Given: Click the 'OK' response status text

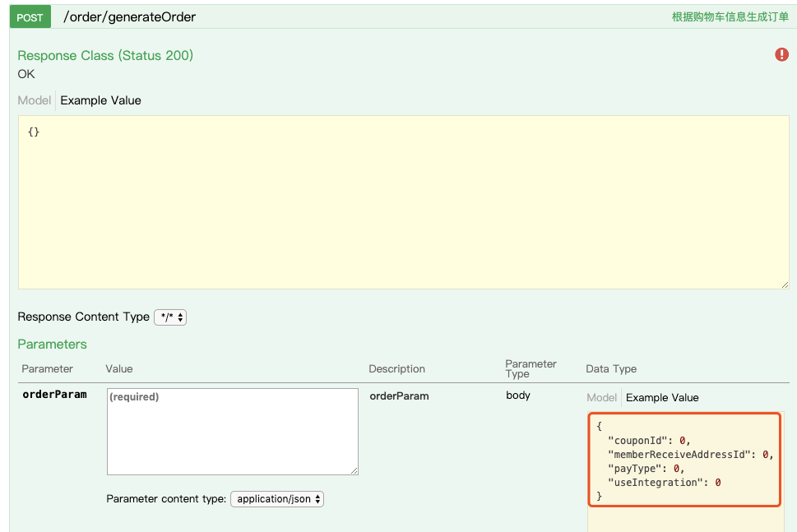Looking at the screenshot, I should (26, 74).
